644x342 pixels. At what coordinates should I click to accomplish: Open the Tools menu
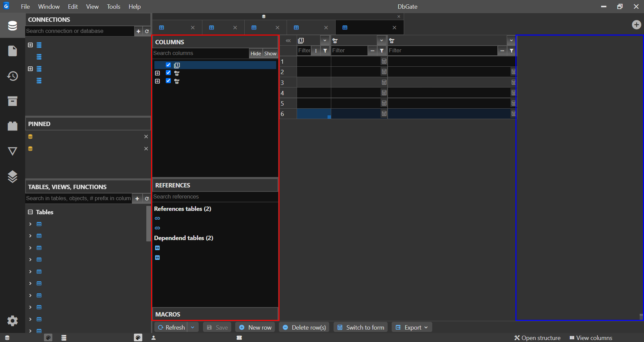(113, 7)
